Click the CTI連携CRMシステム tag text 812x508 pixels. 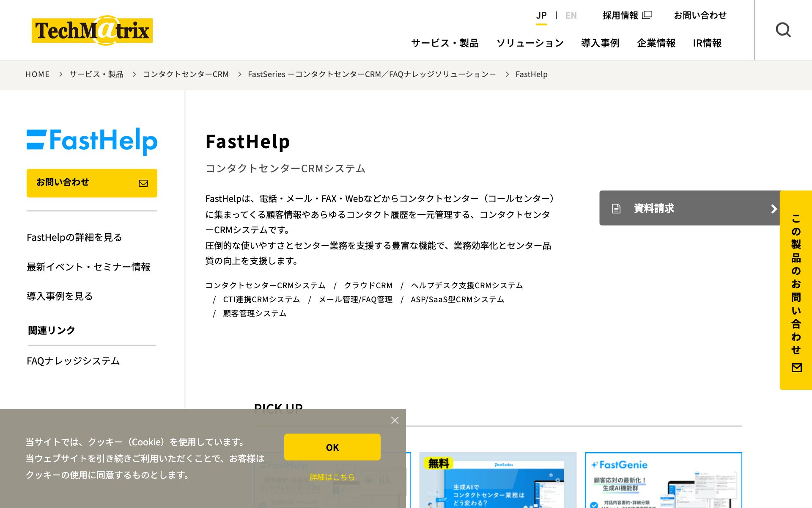coord(261,299)
